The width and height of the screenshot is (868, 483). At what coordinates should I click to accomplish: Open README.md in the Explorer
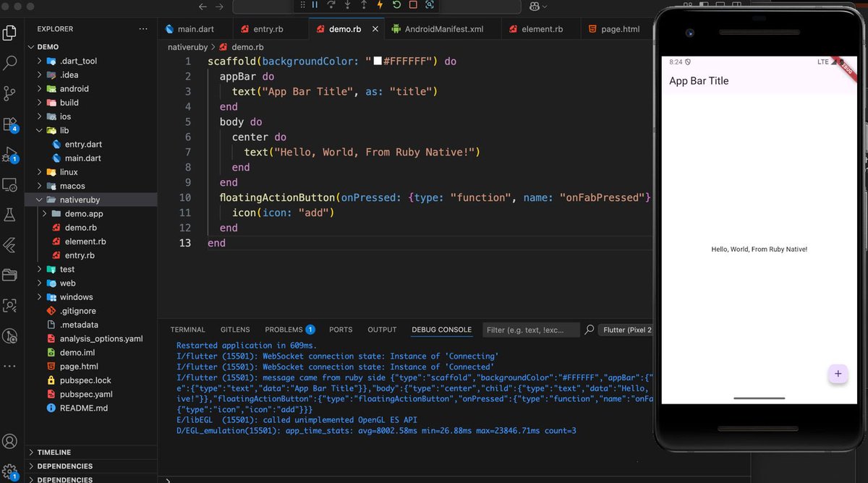point(90,408)
